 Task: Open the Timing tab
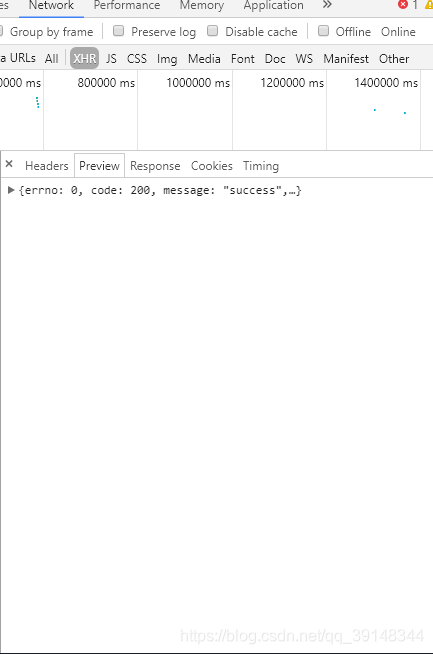(261, 166)
